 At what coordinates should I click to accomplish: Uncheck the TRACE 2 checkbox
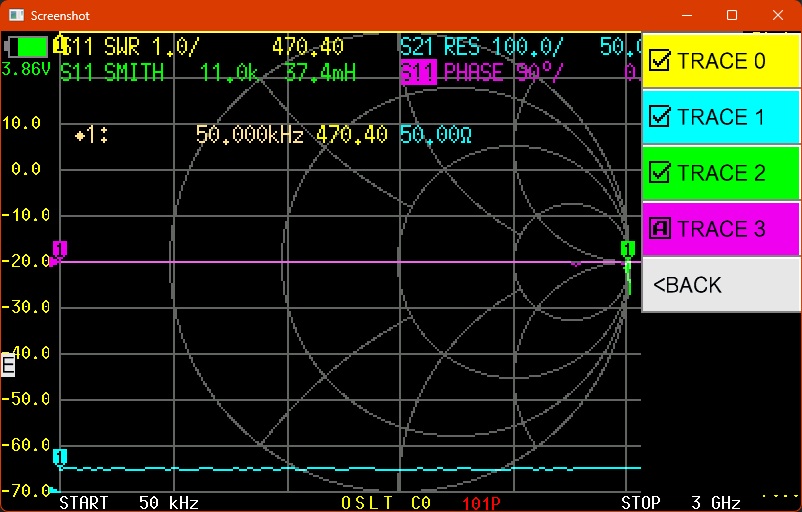(660, 173)
